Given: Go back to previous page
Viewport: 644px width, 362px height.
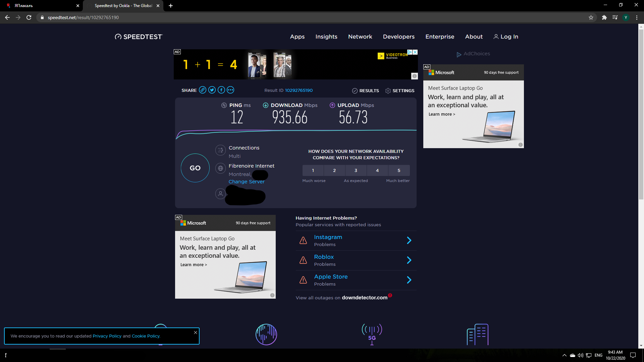Looking at the screenshot, I should (7, 17).
